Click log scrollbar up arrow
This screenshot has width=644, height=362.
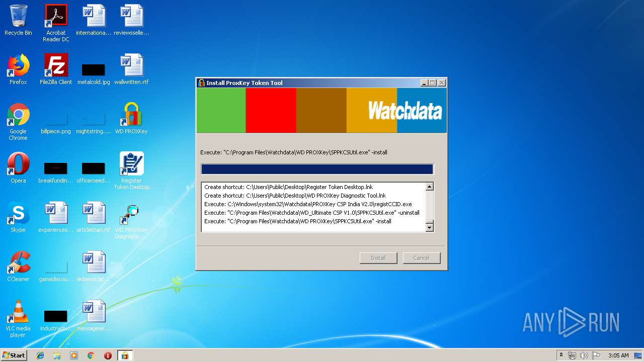pyautogui.click(x=429, y=187)
